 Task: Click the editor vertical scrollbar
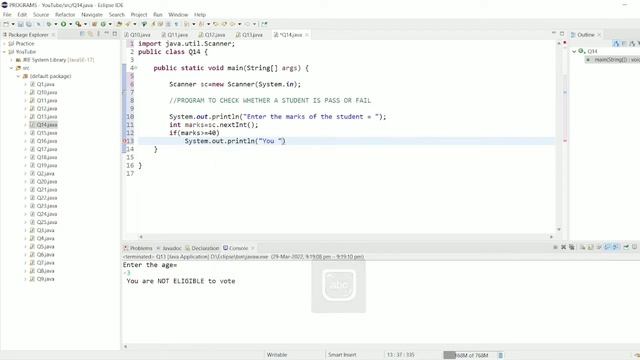click(559, 135)
